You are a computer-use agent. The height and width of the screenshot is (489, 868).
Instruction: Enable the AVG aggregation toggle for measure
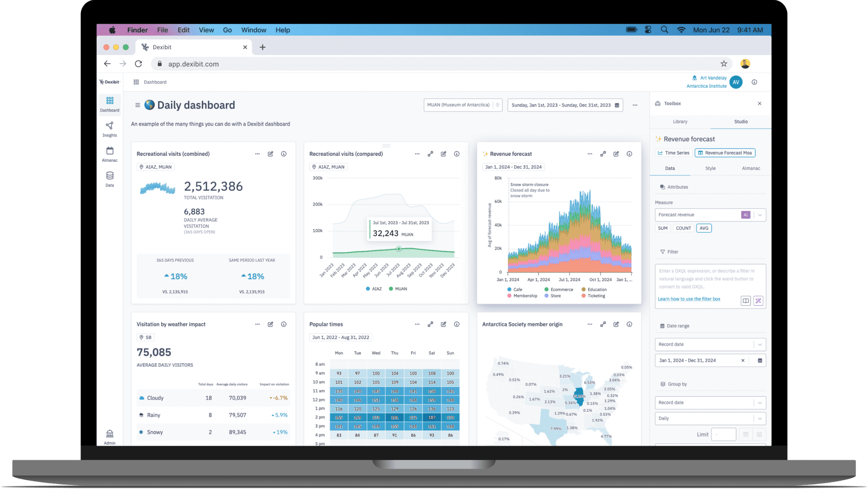tap(704, 228)
